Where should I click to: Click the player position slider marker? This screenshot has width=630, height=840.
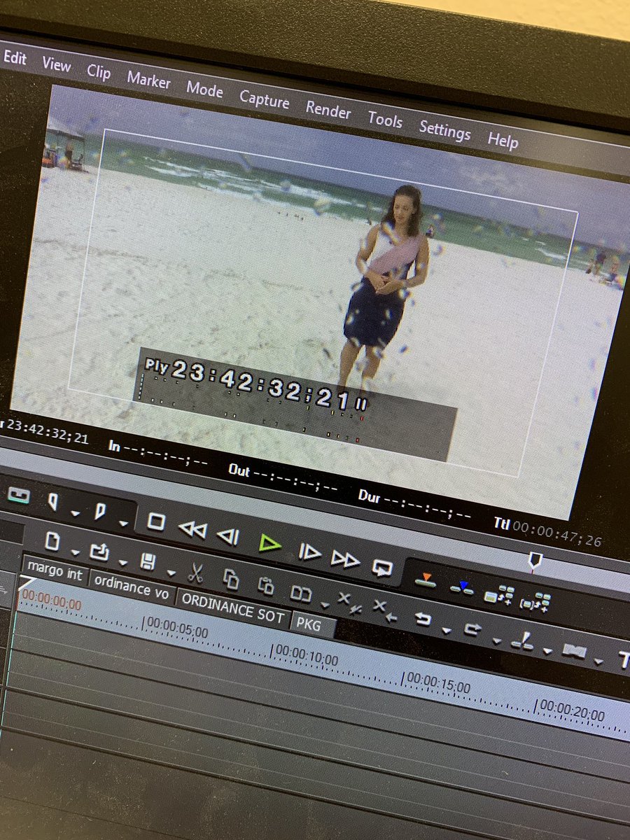click(534, 559)
